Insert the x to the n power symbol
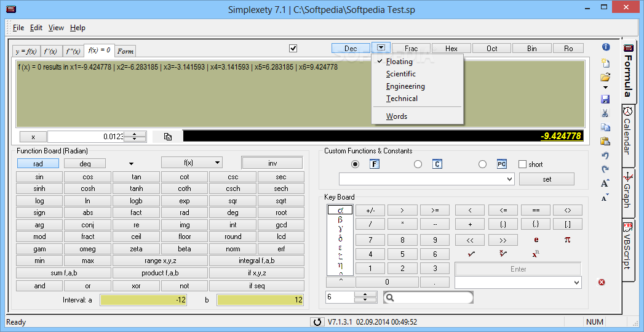The width and height of the screenshot is (644, 332). 536,254
